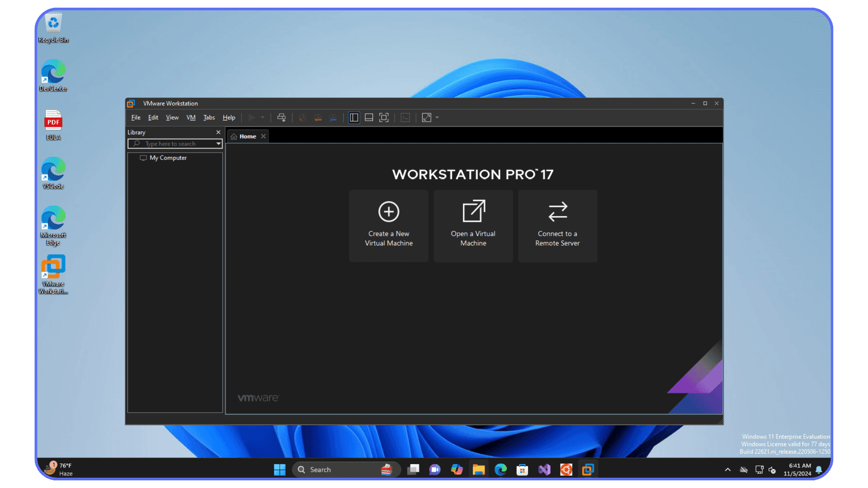Screen dimensions: 868x488
Task: Click the Revert Snapshot toolbar icon
Action: pyautogui.click(x=318, y=117)
